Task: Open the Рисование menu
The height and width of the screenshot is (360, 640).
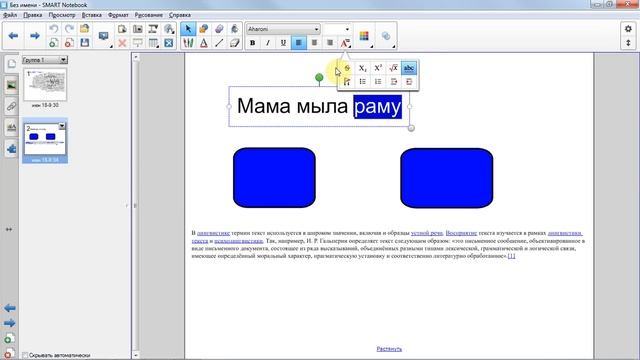Action: [149, 15]
